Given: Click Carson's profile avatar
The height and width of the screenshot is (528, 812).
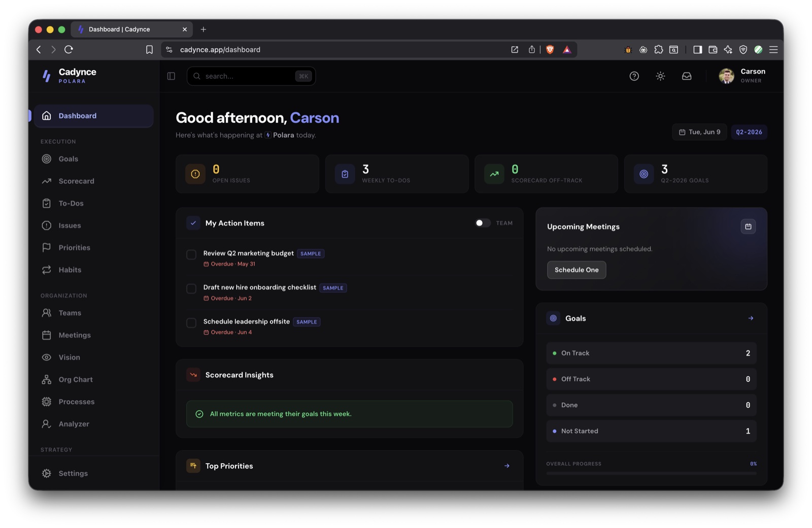Looking at the screenshot, I should [726, 76].
